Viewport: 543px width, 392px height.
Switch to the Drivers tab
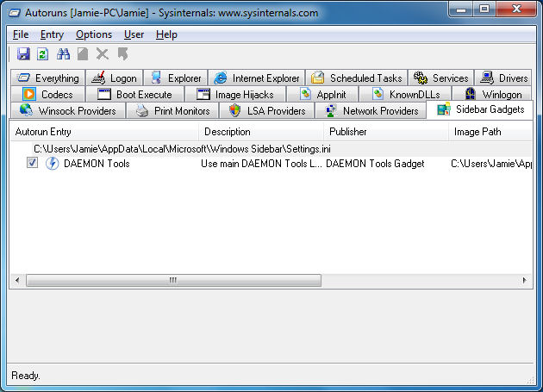502,78
